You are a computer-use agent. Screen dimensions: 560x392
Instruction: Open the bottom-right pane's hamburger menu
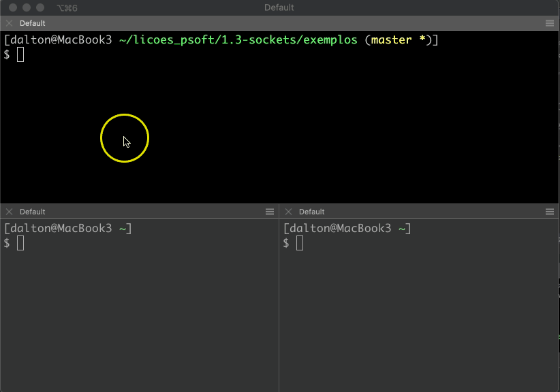click(x=550, y=212)
